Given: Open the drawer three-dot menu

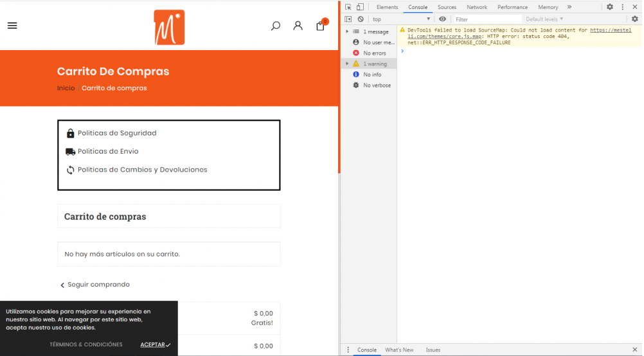Looking at the screenshot, I should [x=348, y=350].
